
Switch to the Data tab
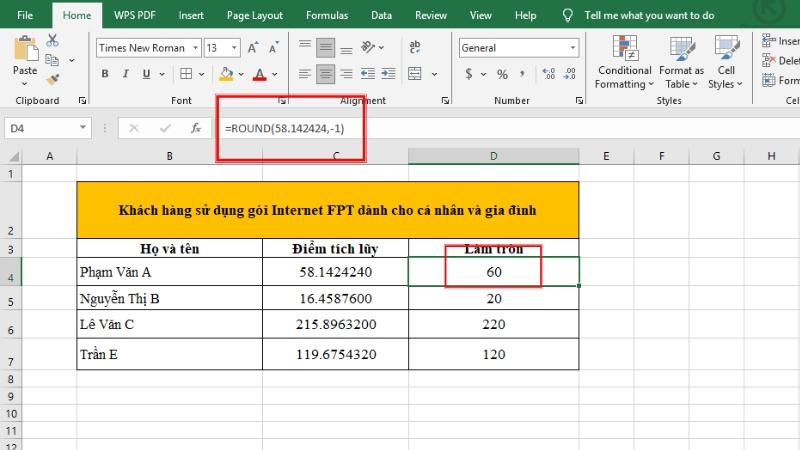pos(381,15)
